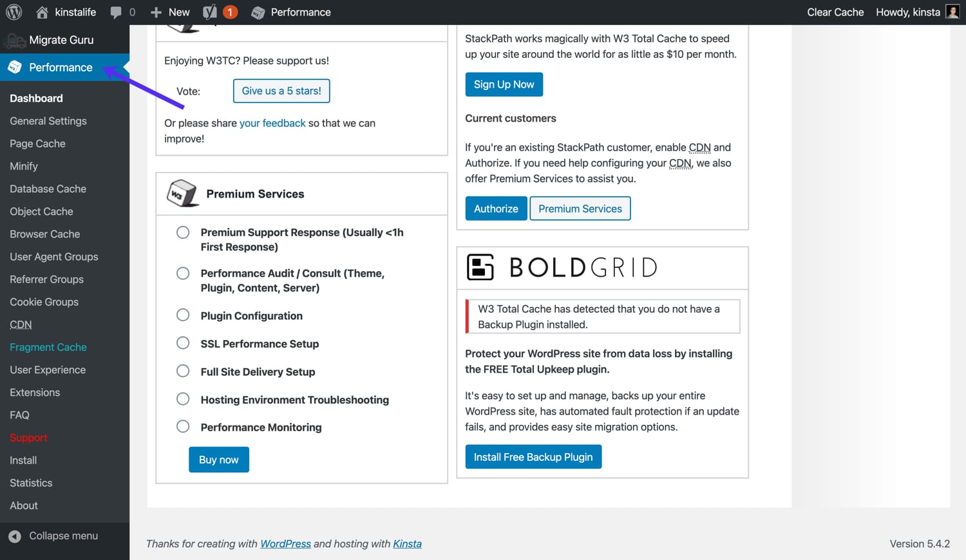Click the Performance cube icon in admin bar
This screenshot has height=560, width=966.
click(x=258, y=12)
